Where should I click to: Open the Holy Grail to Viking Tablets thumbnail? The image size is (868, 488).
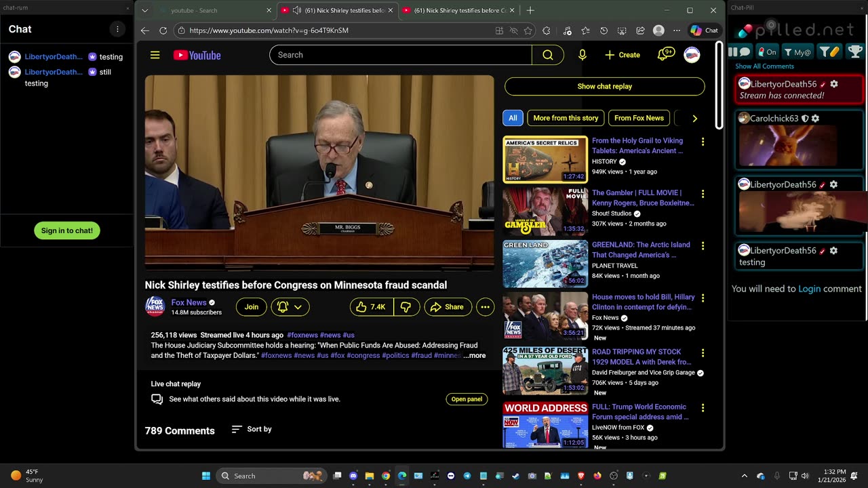pos(545,159)
